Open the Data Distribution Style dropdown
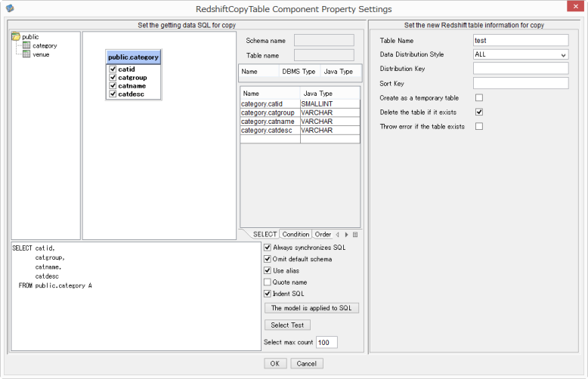 [521, 54]
